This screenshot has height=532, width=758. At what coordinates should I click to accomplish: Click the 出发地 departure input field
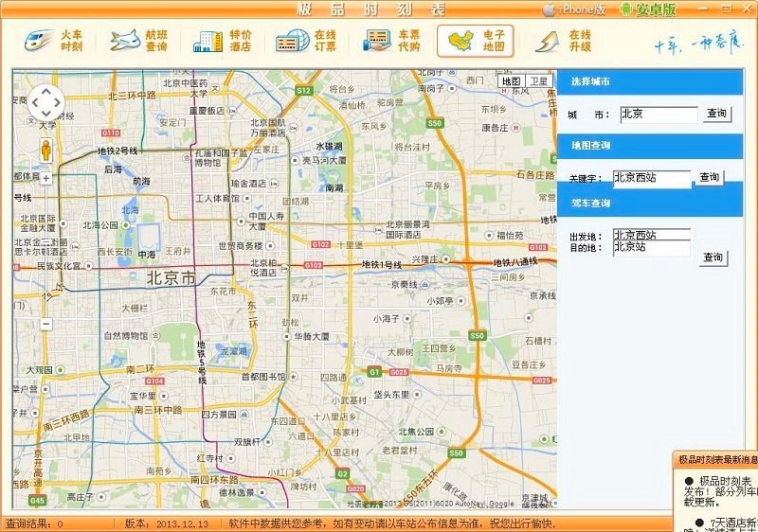(x=651, y=235)
